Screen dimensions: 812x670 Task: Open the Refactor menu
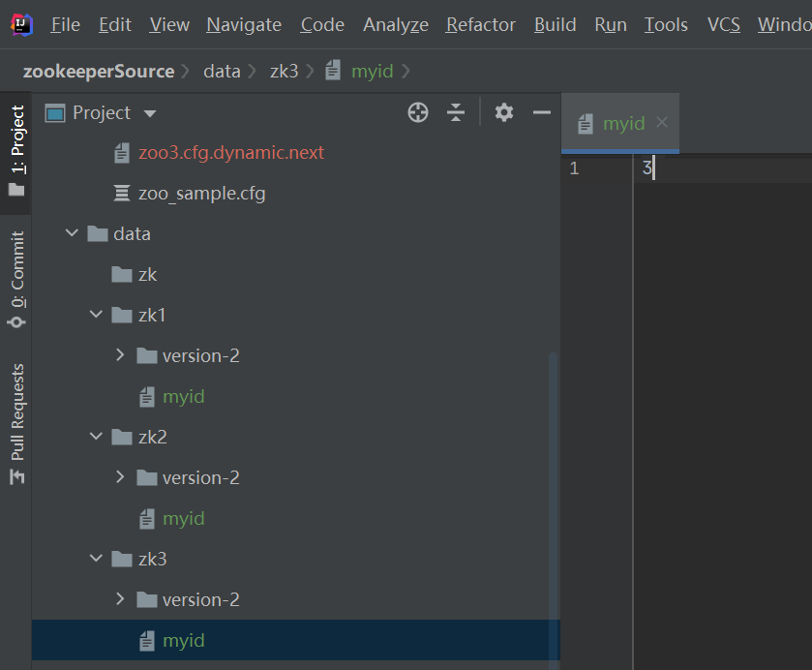point(481,24)
